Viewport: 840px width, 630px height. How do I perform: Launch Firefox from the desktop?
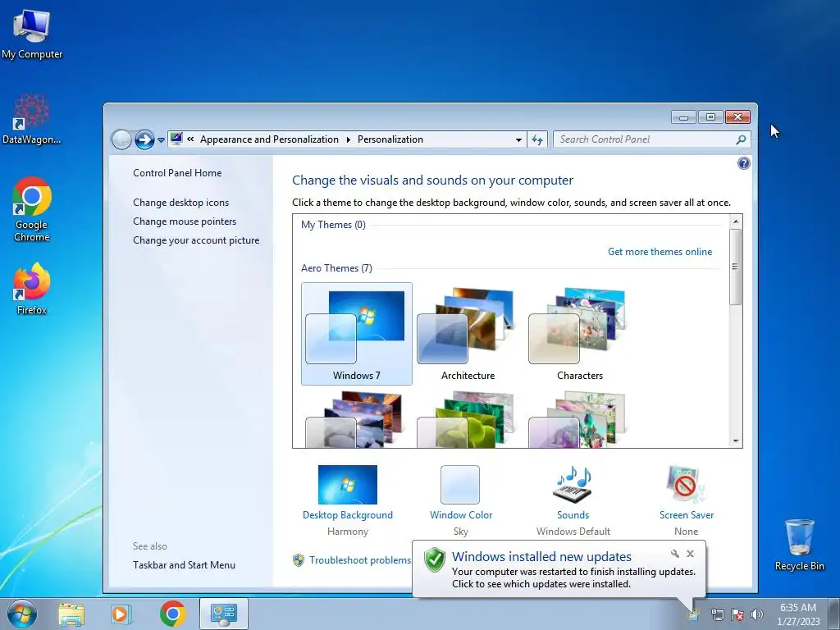[32, 288]
